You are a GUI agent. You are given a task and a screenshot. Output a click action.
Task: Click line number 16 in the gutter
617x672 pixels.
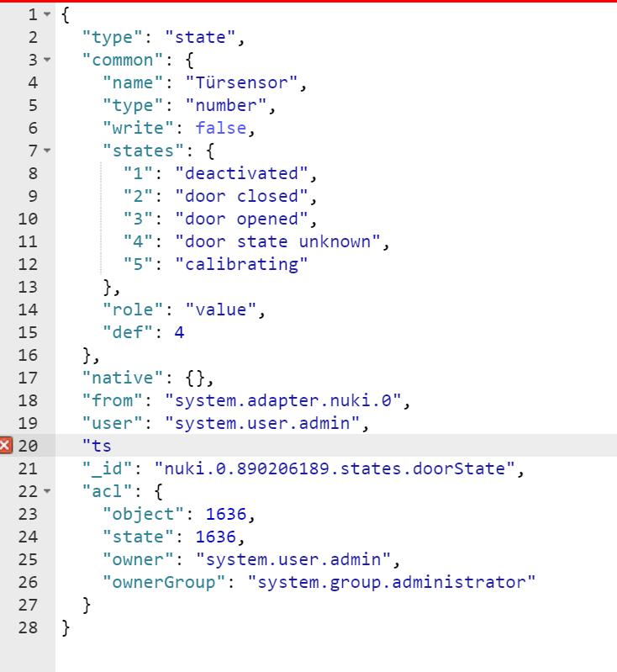tap(28, 355)
